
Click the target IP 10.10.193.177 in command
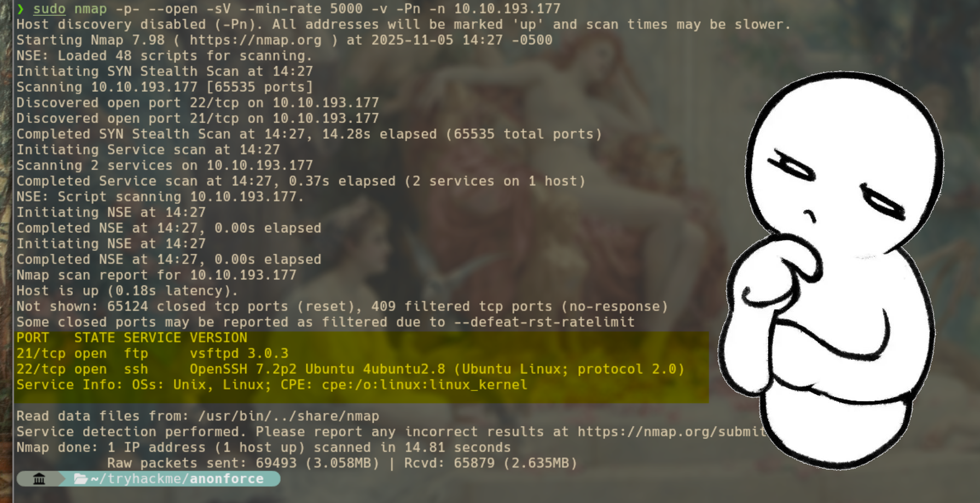507,9
